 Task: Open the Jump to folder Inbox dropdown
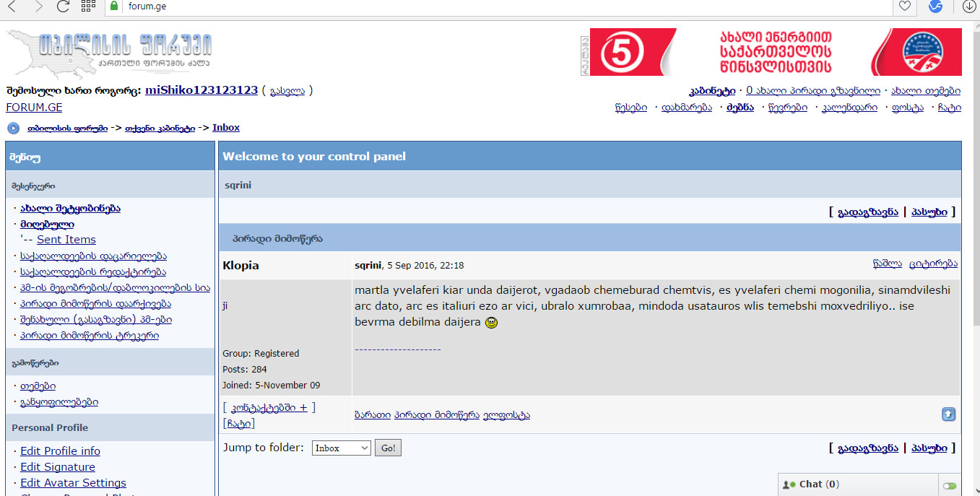pos(342,448)
